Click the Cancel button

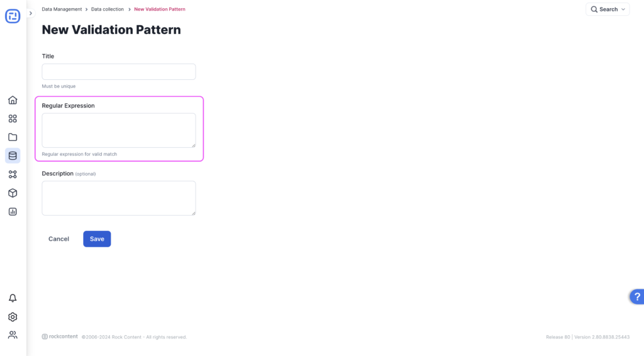58,239
